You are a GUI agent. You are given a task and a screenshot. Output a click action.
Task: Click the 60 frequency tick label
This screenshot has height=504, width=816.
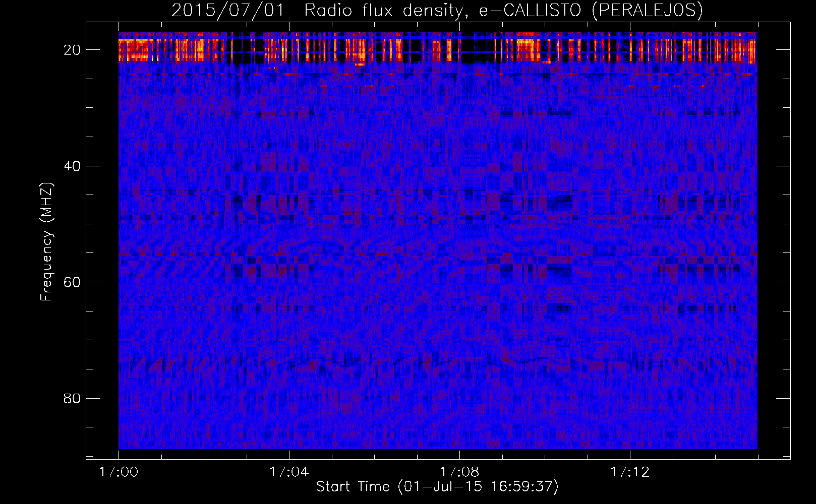pyautogui.click(x=72, y=282)
